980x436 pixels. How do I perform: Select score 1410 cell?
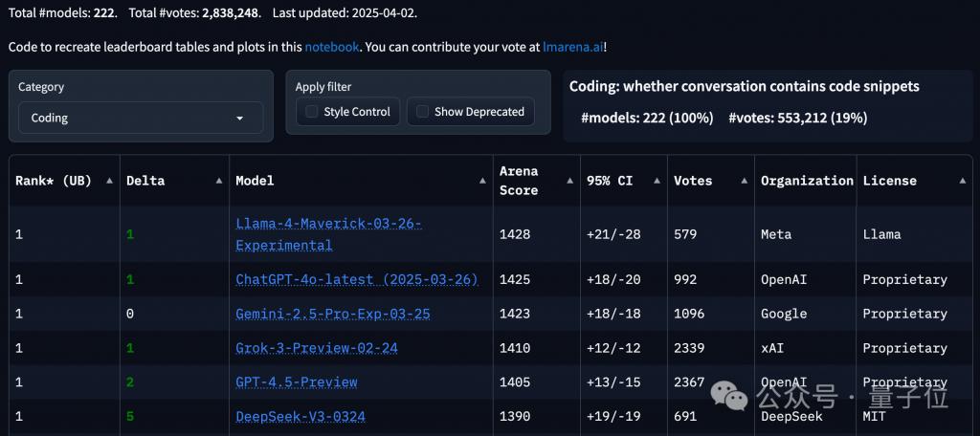click(x=514, y=348)
